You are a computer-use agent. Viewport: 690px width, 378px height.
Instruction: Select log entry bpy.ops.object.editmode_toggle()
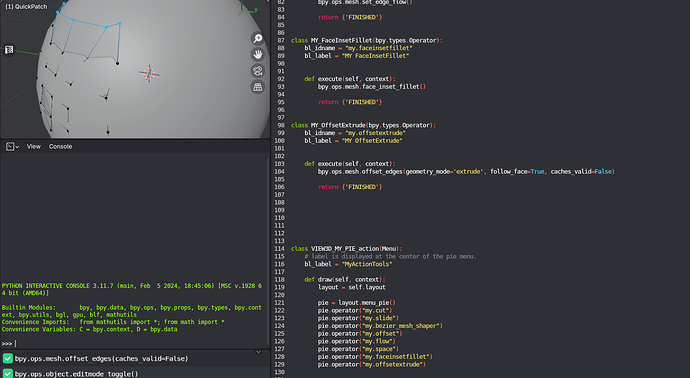[x=77, y=374]
